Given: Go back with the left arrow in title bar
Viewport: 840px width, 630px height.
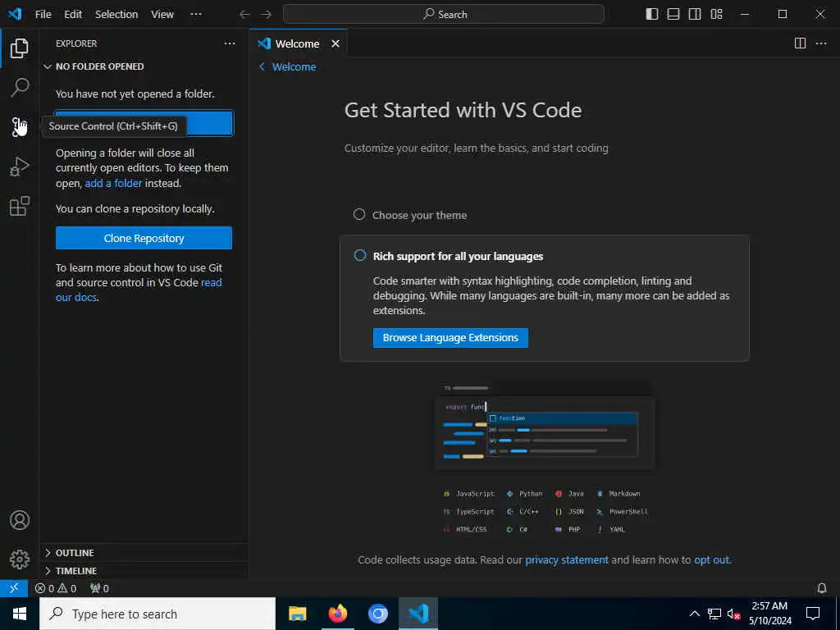Looking at the screenshot, I should pyautogui.click(x=244, y=15).
